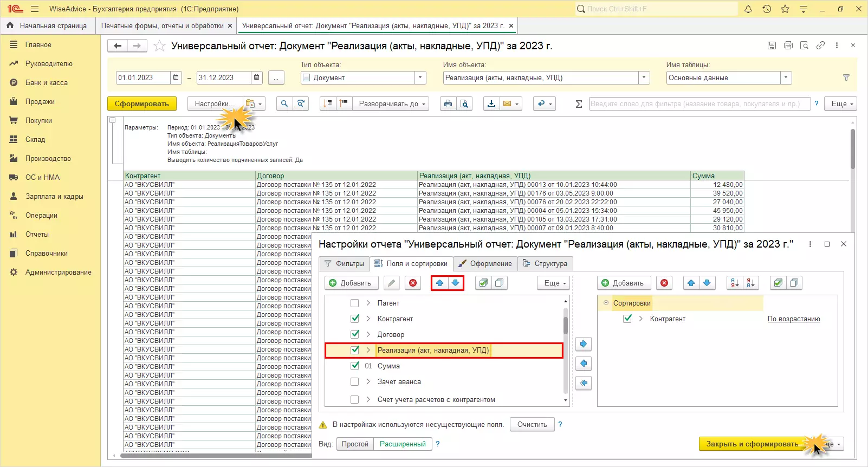This screenshot has width=868, height=467.
Task: Add report to favorites star icon
Action: click(x=159, y=46)
